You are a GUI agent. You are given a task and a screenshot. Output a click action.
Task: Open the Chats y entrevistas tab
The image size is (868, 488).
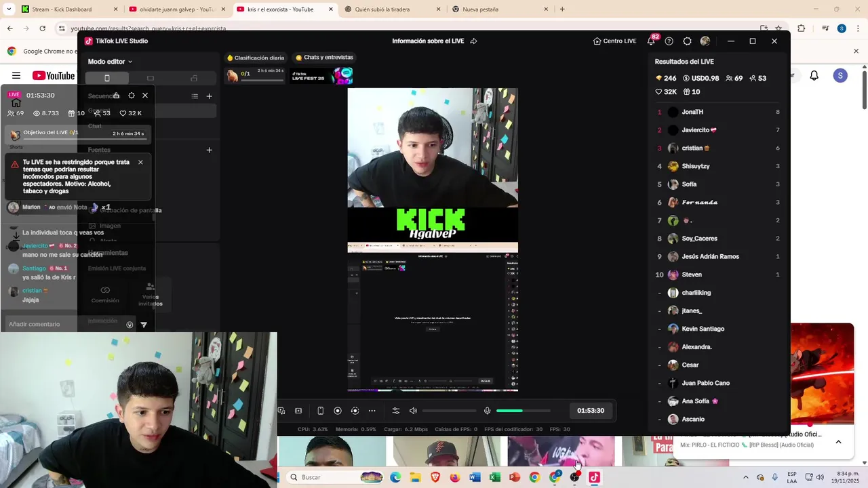[x=324, y=58]
